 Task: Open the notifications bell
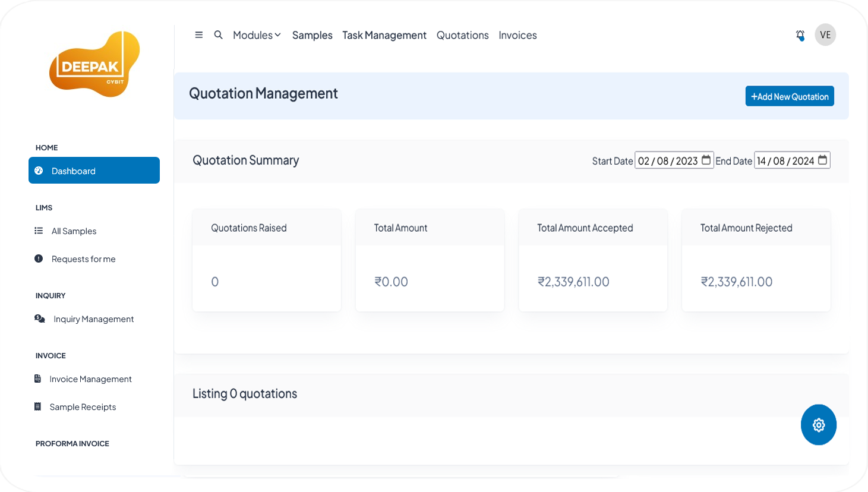tap(800, 36)
